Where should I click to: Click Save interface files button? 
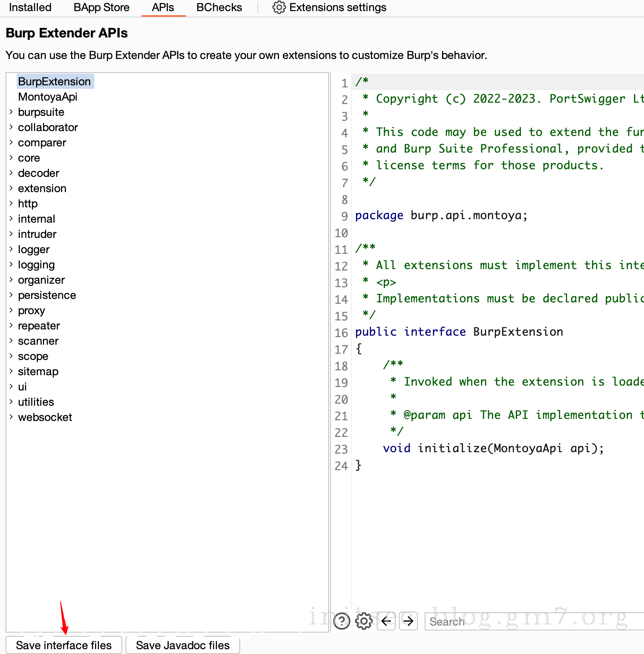[x=64, y=645]
